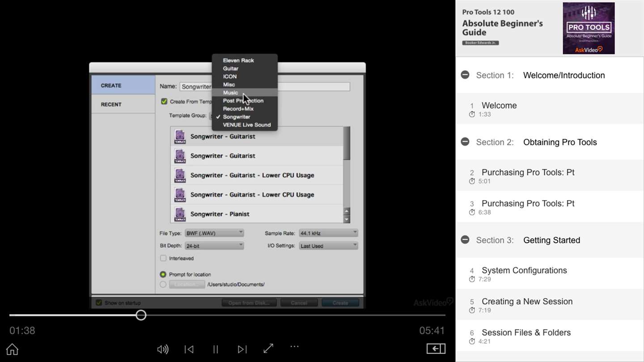
Task: Click the Create button in the dialog
Action: pos(340,303)
